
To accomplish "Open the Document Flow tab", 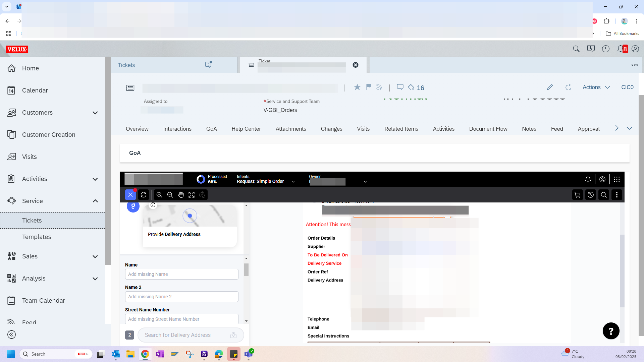I will (x=488, y=129).
